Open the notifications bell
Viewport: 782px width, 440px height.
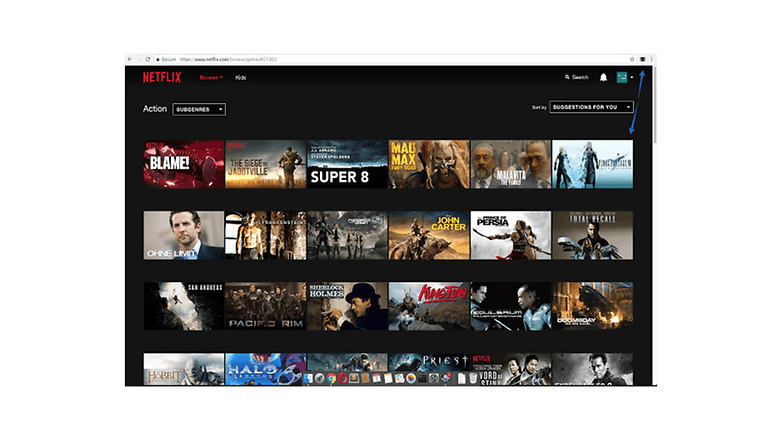(x=603, y=77)
